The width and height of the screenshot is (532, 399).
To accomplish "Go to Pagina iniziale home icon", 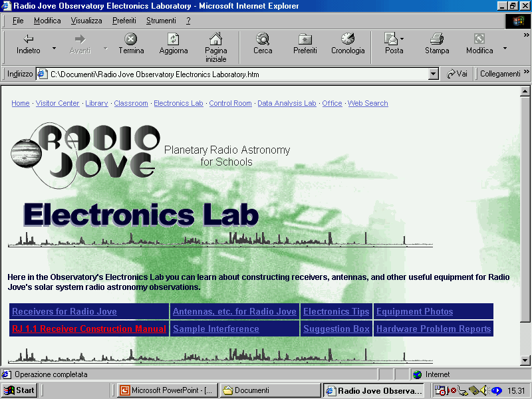I will point(215,39).
